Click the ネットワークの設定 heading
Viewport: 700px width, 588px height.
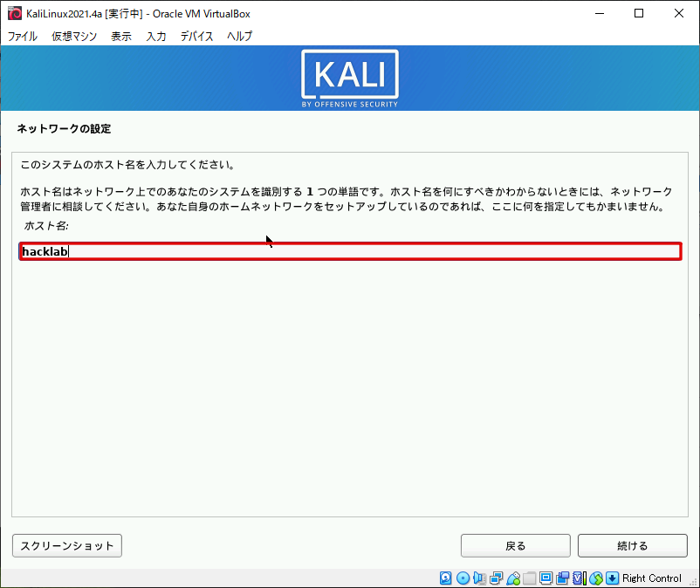64,129
